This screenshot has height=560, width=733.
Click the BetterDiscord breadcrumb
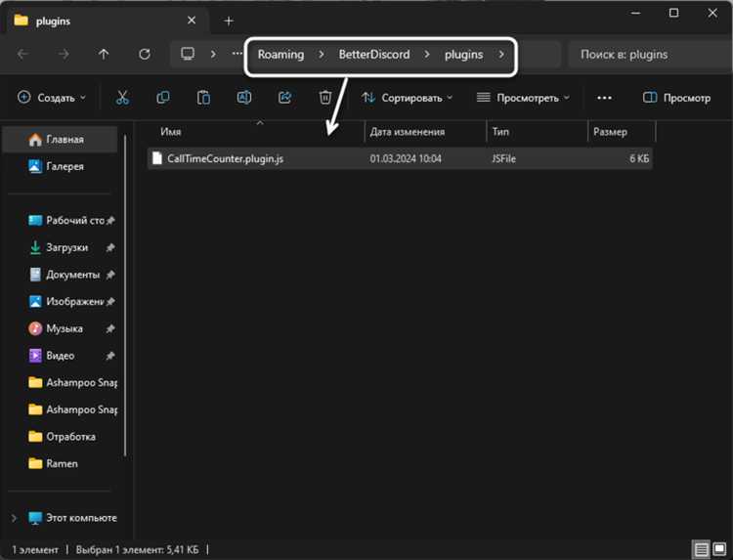click(374, 55)
